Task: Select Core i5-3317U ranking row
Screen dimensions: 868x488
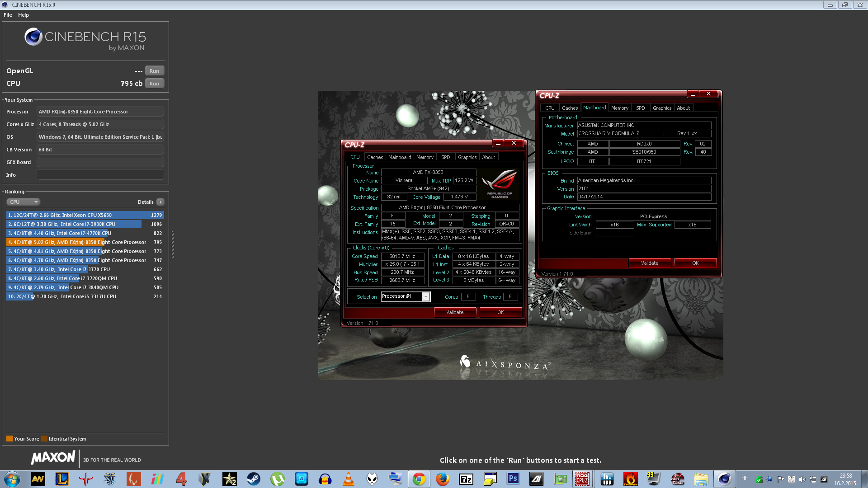Action: (x=85, y=296)
